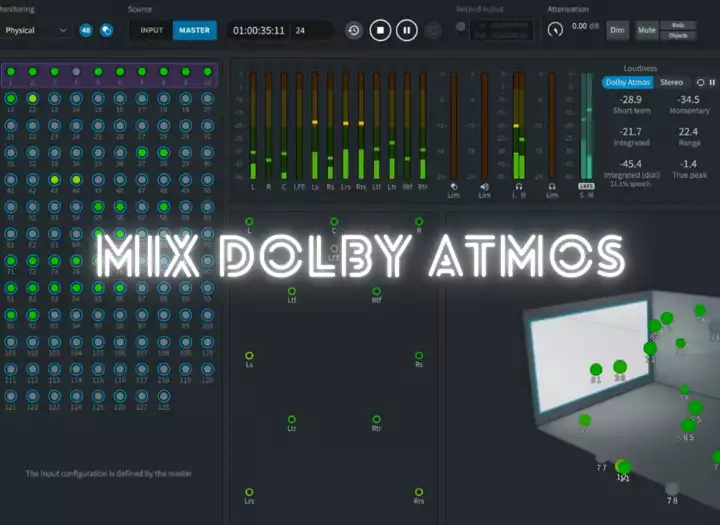The width and height of the screenshot is (720, 525).
Task: Select object input 43
Action: [x=55, y=180]
